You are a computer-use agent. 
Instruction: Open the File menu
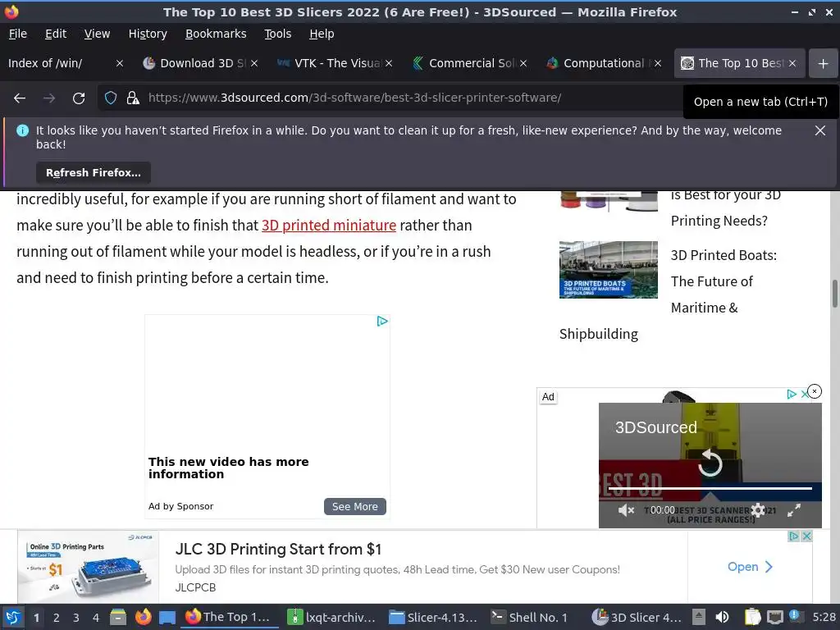click(x=18, y=34)
